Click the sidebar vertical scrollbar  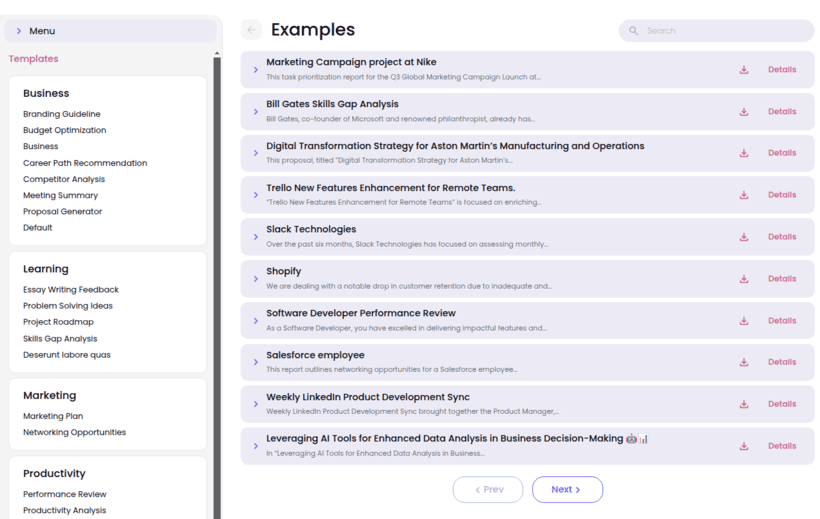(x=217, y=280)
